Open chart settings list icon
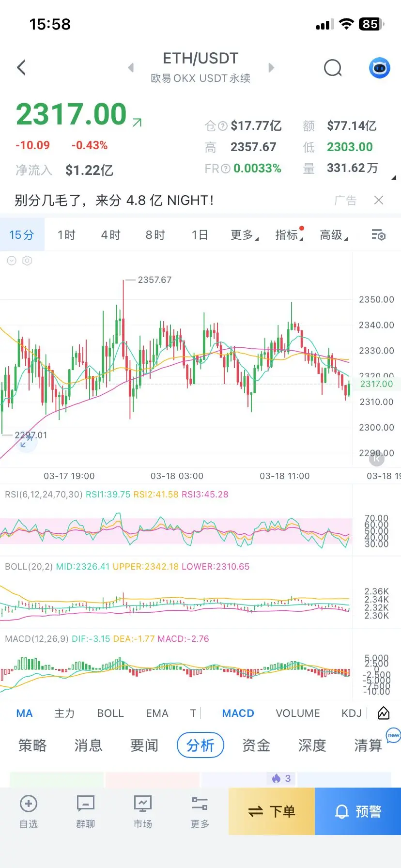This screenshot has width=401, height=868. click(x=379, y=235)
